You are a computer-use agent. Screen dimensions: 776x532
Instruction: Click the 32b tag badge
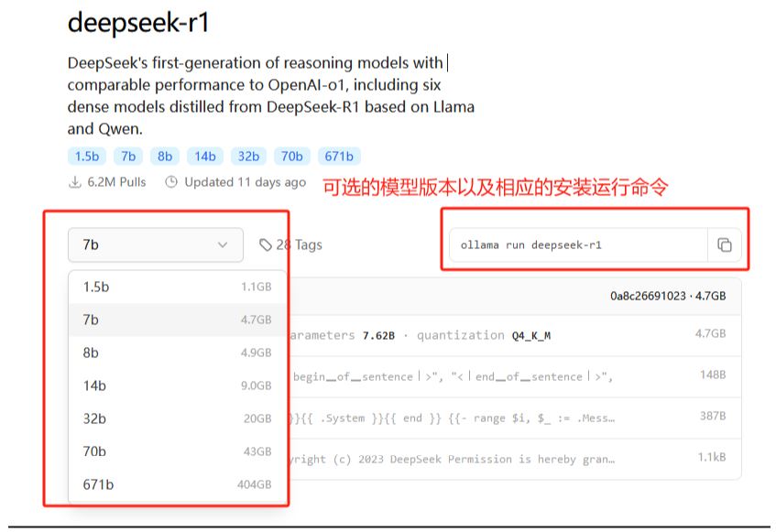(x=248, y=157)
